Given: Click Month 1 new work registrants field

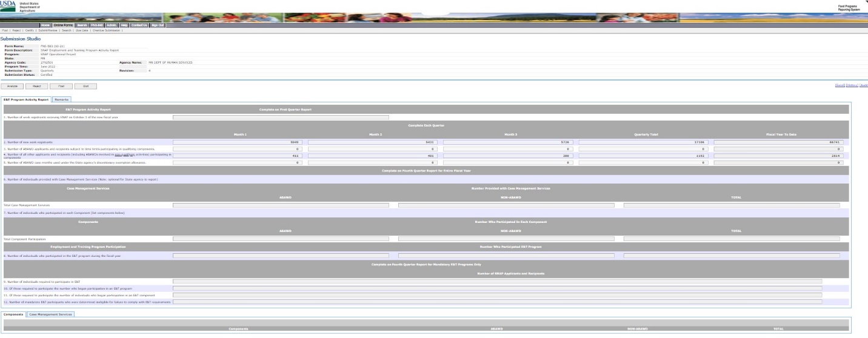Looking at the screenshot, I should click(x=239, y=142).
